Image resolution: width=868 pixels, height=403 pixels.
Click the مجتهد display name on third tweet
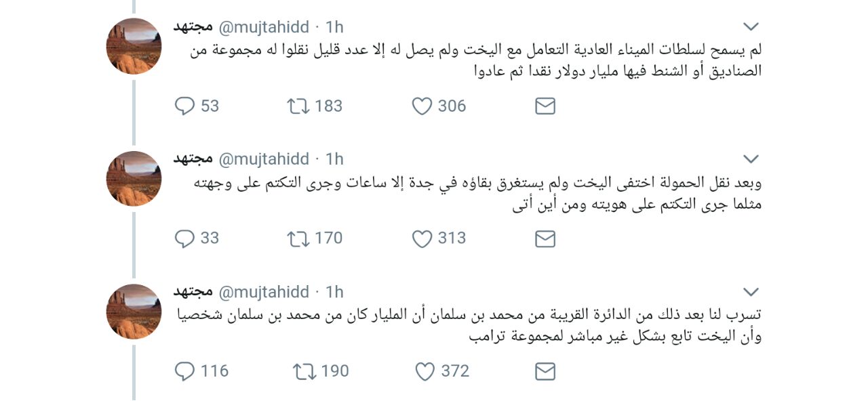pos(193,292)
